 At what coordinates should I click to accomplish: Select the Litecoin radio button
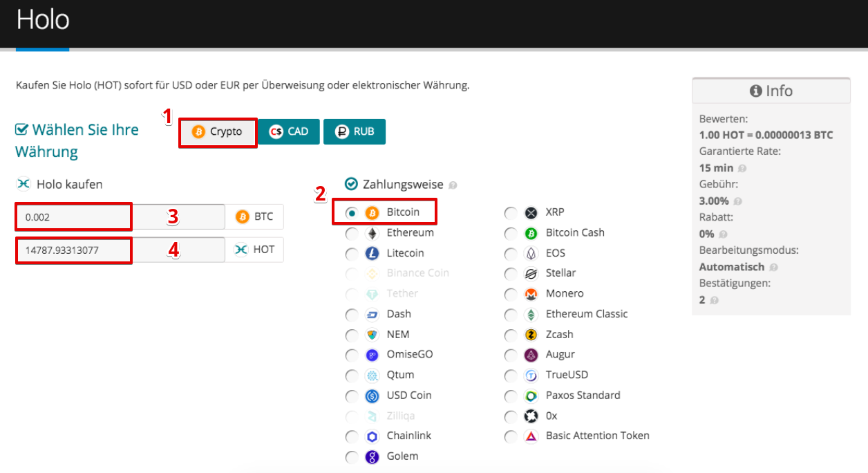352,254
